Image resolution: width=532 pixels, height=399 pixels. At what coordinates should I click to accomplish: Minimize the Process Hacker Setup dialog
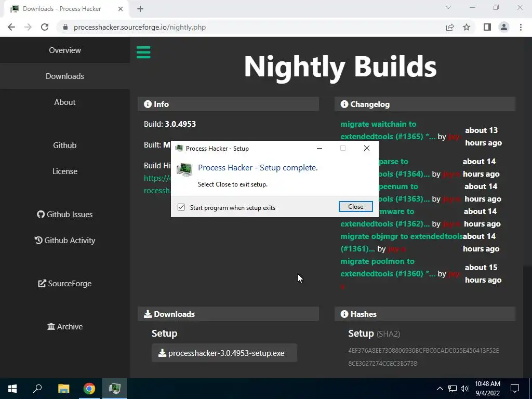click(320, 148)
